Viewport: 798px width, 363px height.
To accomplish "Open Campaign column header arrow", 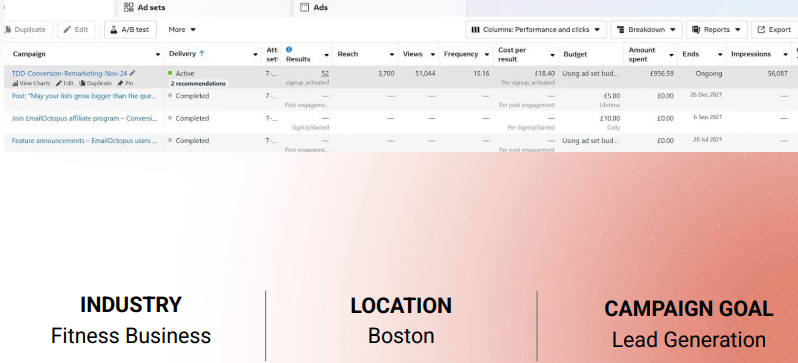I will click(158, 54).
